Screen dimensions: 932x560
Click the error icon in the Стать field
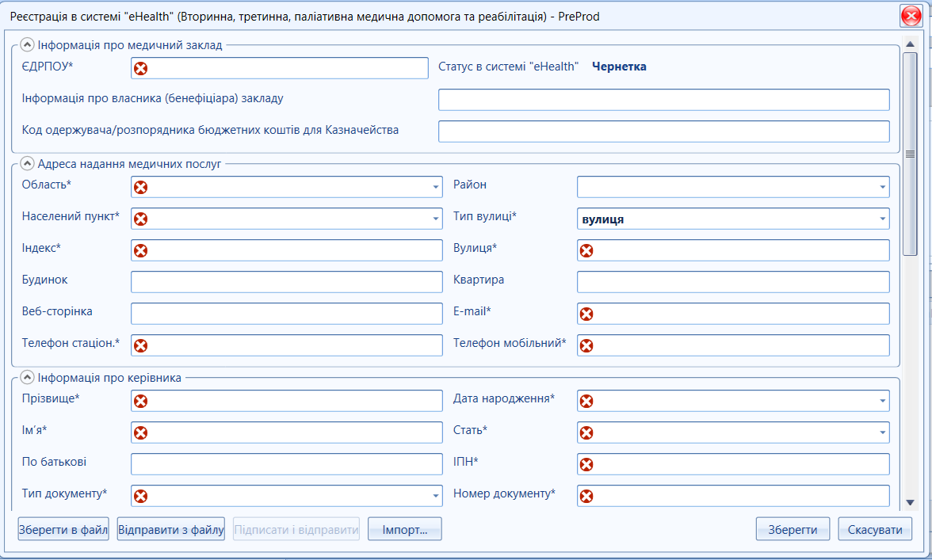click(586, 432)
